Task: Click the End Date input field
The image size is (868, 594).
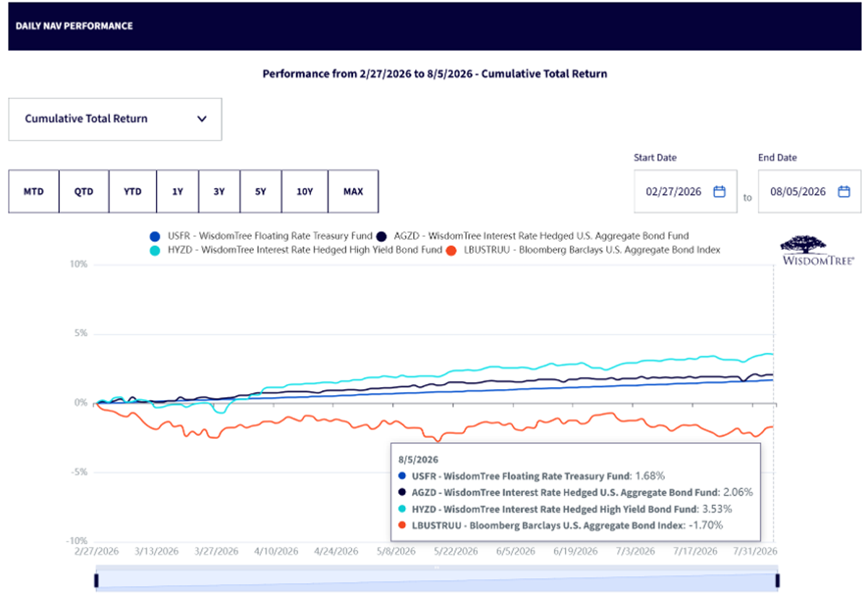Action: pos(809,192)
